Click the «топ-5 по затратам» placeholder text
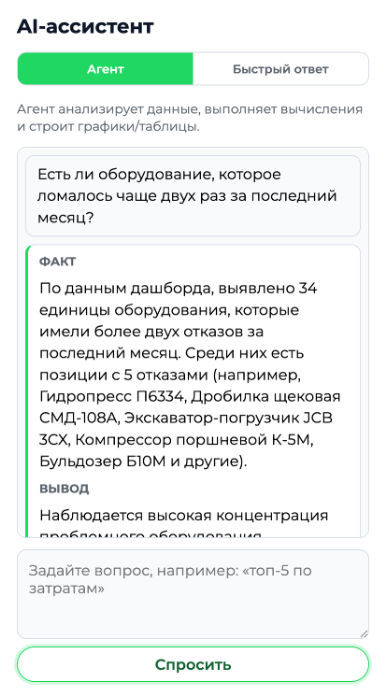 (170, 579)
